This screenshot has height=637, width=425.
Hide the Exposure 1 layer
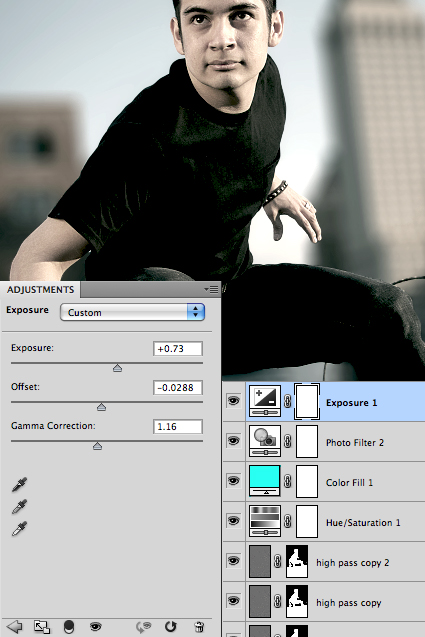233,401
